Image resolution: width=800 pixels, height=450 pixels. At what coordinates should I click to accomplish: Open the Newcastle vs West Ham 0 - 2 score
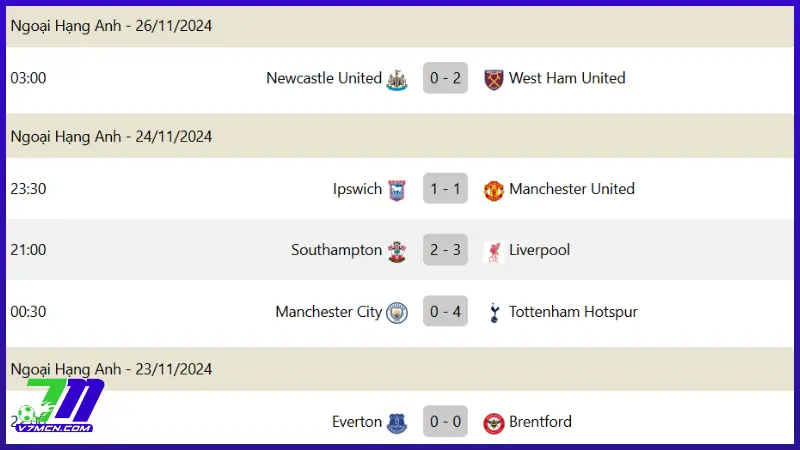(x=445, y=78)
